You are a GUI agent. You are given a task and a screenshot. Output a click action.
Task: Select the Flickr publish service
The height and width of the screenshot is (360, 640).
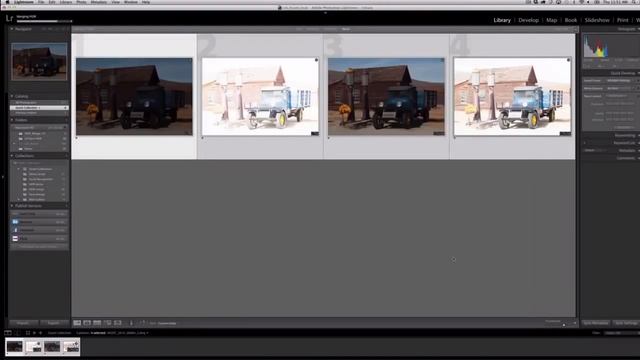pyautogui.click(x=39, y=238)
